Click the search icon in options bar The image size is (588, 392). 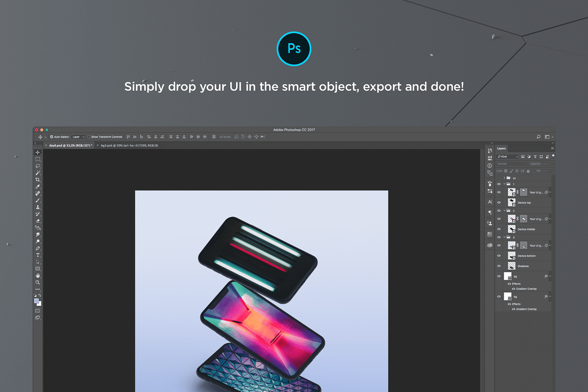point(539,137)
